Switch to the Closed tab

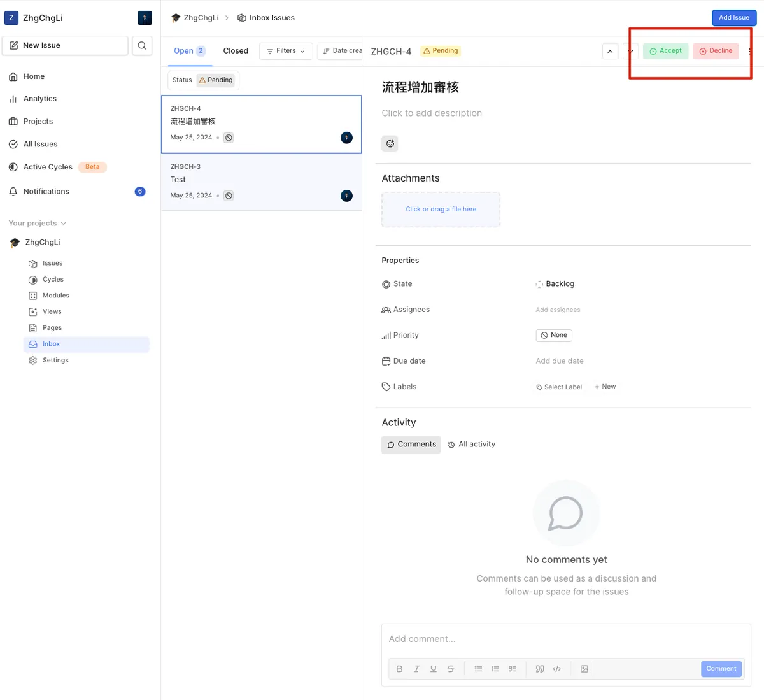(236, 51)
